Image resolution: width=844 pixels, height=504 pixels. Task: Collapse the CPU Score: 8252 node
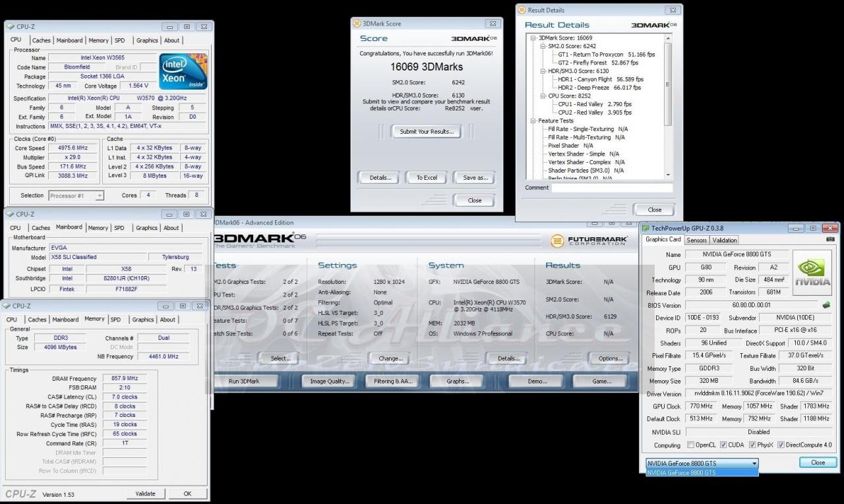click(543, 96)
